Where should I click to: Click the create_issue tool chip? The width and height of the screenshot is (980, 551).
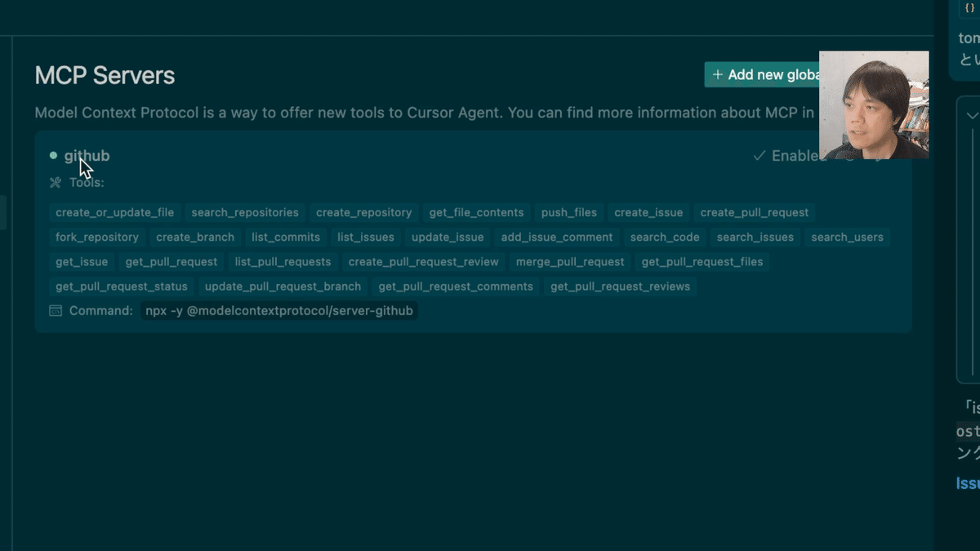click(x=648, y=212)
